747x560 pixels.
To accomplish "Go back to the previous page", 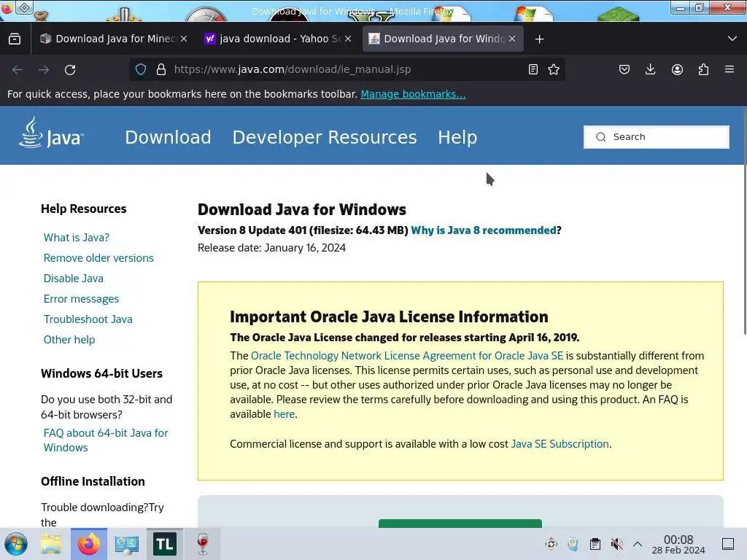I will click(18, 69).
